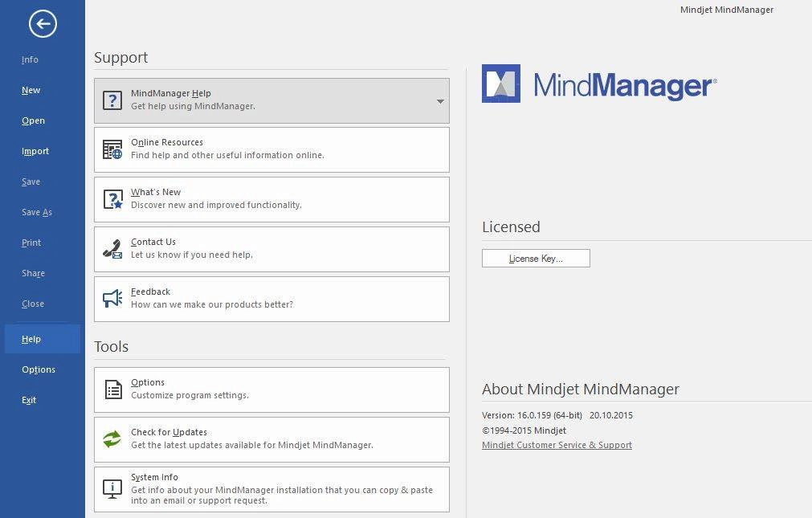Viewport: 812px width, 518px height.
Task: Open the System Info card title
Action: click(x=154, y=477)
